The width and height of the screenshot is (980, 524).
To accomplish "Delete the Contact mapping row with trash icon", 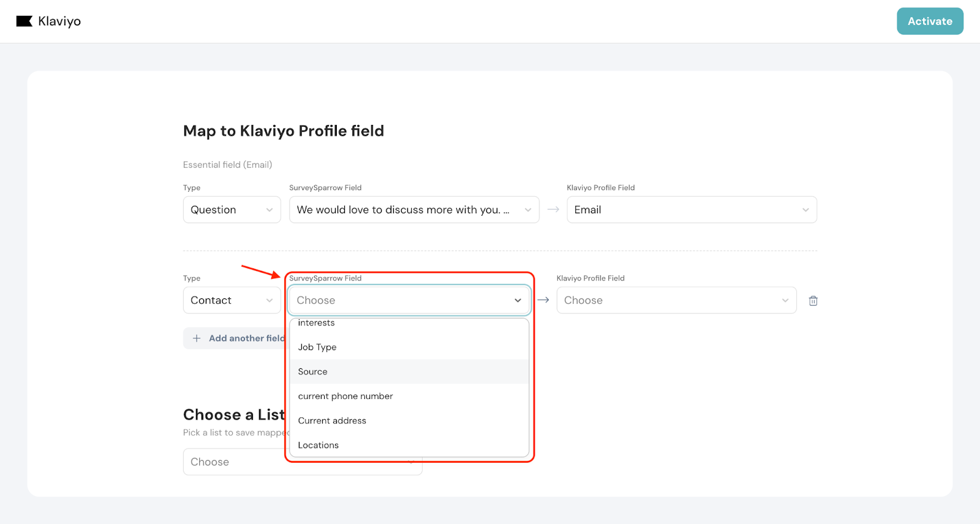I will (813, 301).
